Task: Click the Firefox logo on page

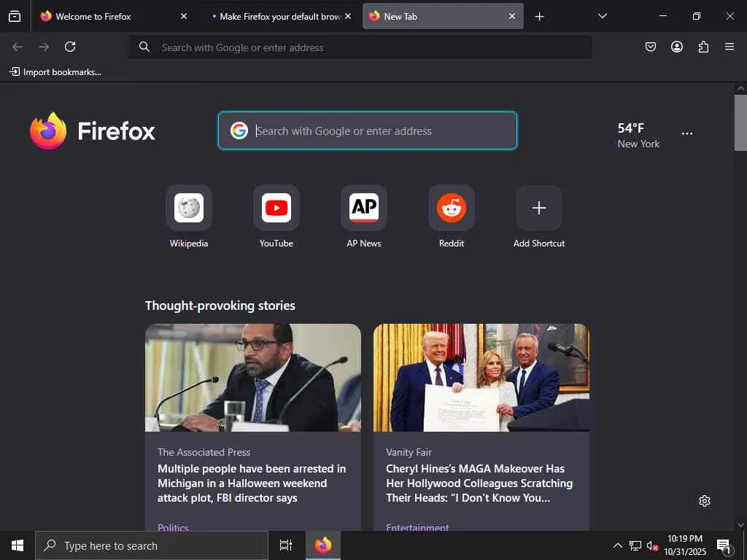Action: [93, 131]
